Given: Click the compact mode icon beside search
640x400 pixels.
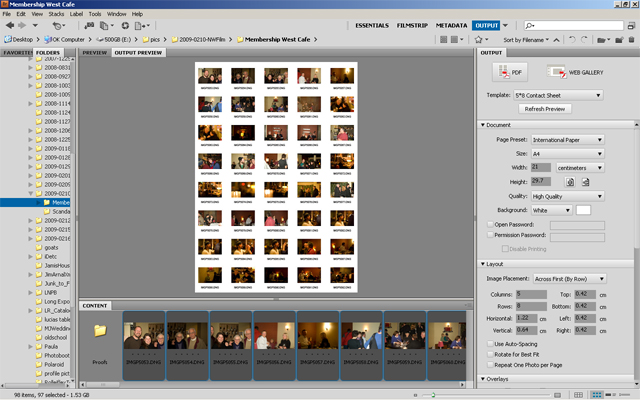Looking at the screenshot, I should point(631,25).
